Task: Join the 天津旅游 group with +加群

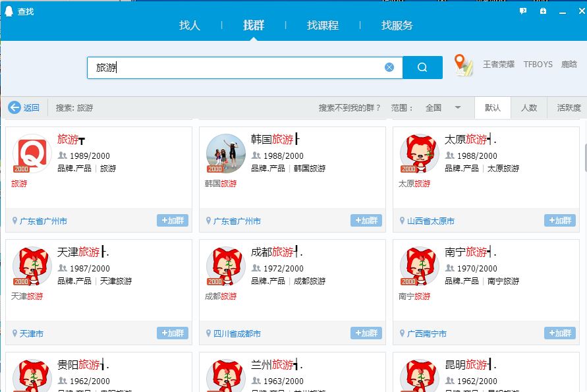Action: 173,333
